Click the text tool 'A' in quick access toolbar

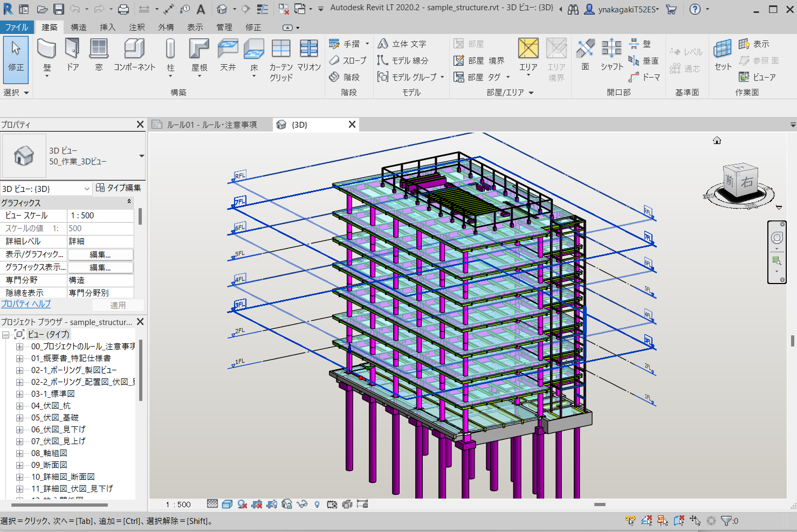201,9
